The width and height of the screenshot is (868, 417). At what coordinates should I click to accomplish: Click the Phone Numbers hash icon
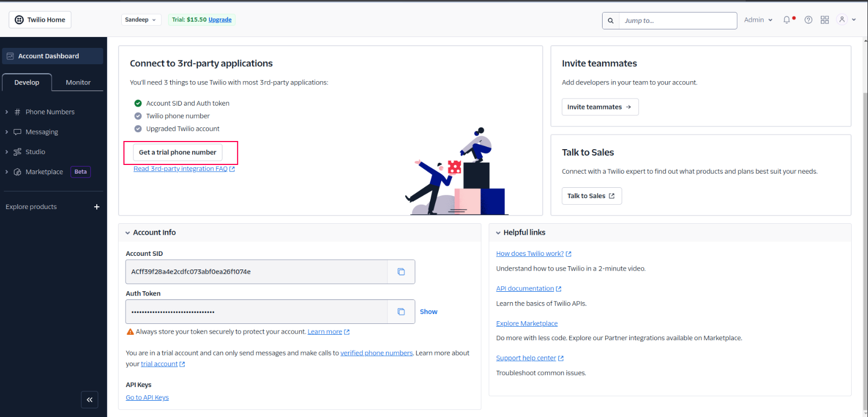point(17,112)
